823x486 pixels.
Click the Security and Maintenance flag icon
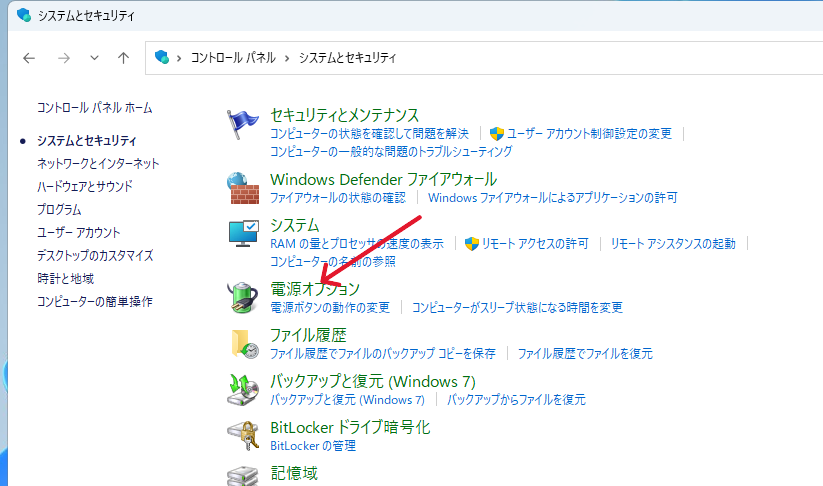(x=244, y=126)
